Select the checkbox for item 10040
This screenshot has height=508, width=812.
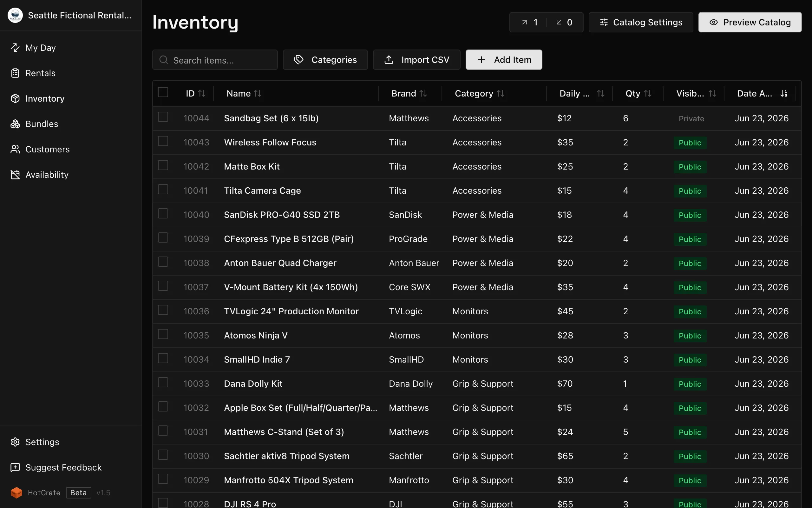[163, 214]
